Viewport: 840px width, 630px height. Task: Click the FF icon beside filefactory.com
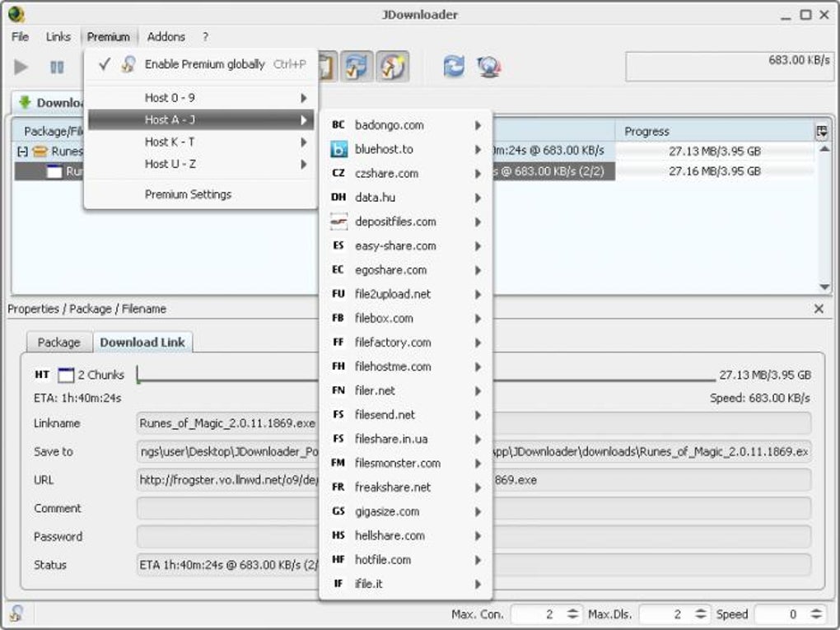click(x=338, y=343)
